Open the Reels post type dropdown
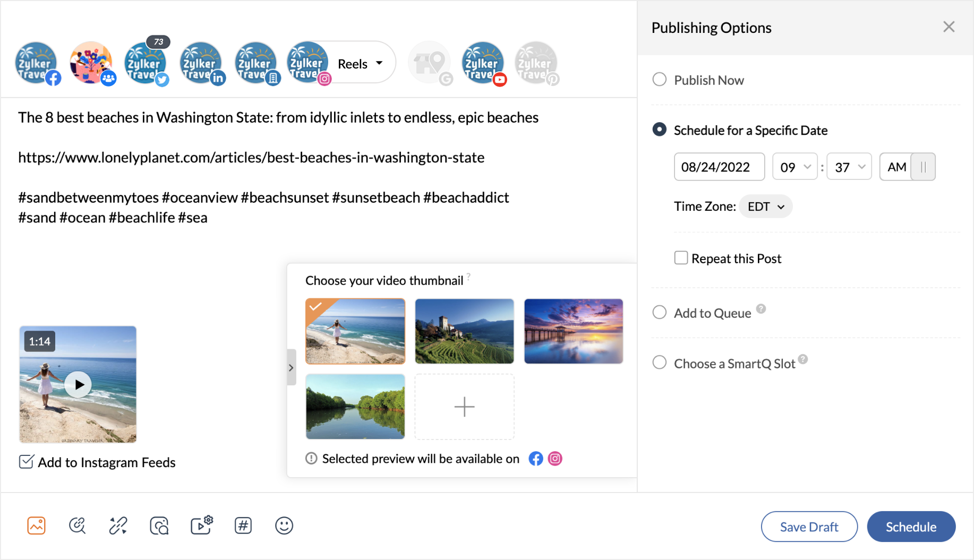Image resolution: width=974 pixels, height=560 pixels. click(361, 64)
